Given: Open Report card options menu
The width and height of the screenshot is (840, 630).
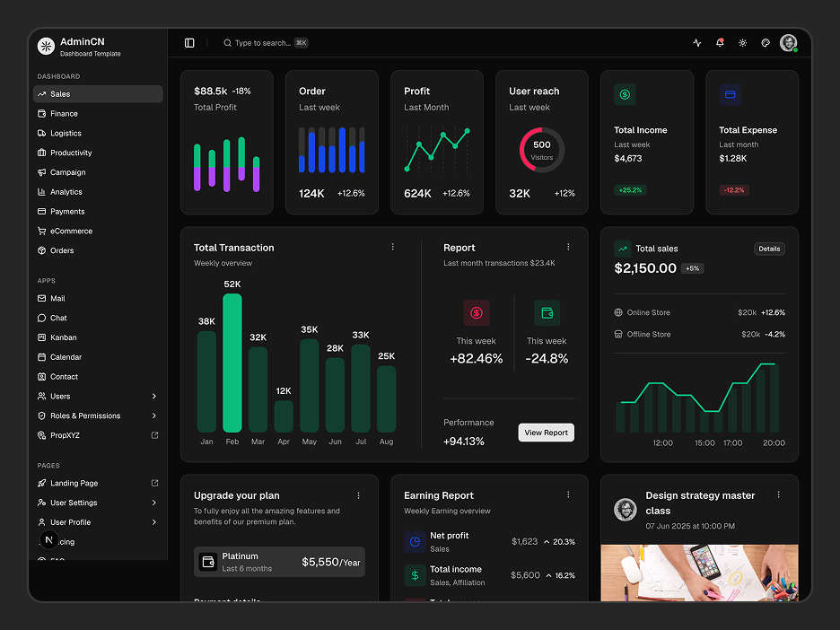Looking at the screenshot, I should [x=568, y=247].
